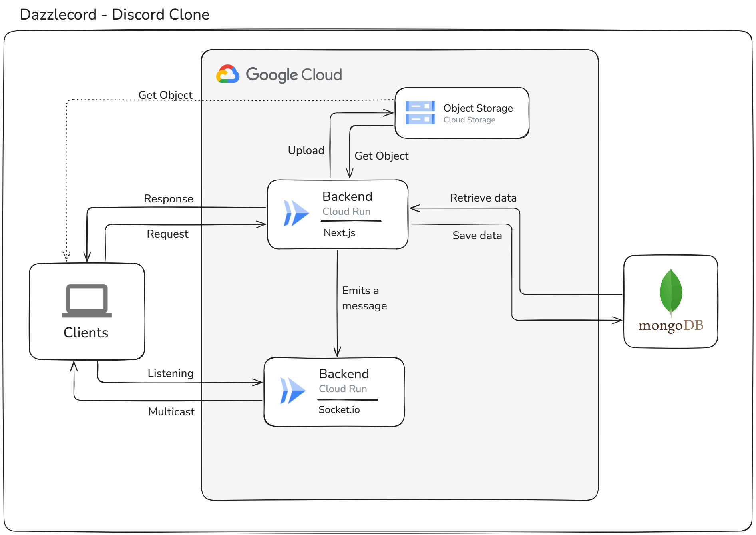The image size is (756, 535).
Task: Click the Cloud Run icon in Next.js backend
Action: (x=296, y=213)
